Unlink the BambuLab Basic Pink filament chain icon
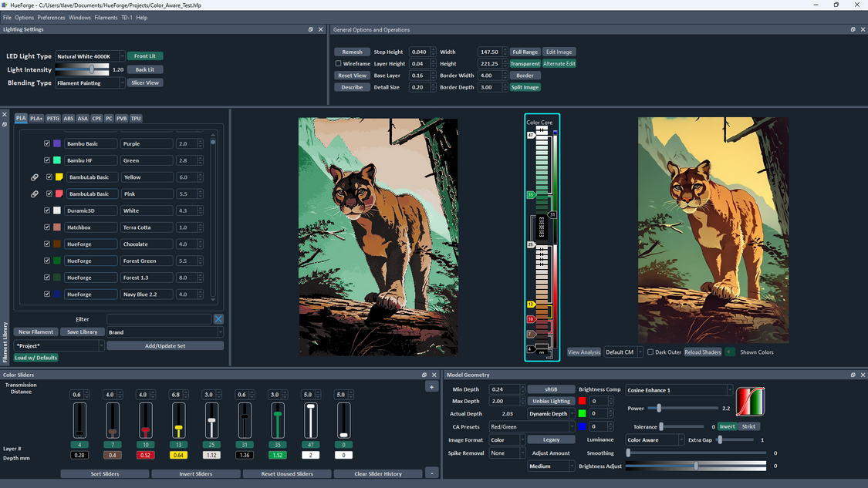868x488 pixels. click(34, 194)
